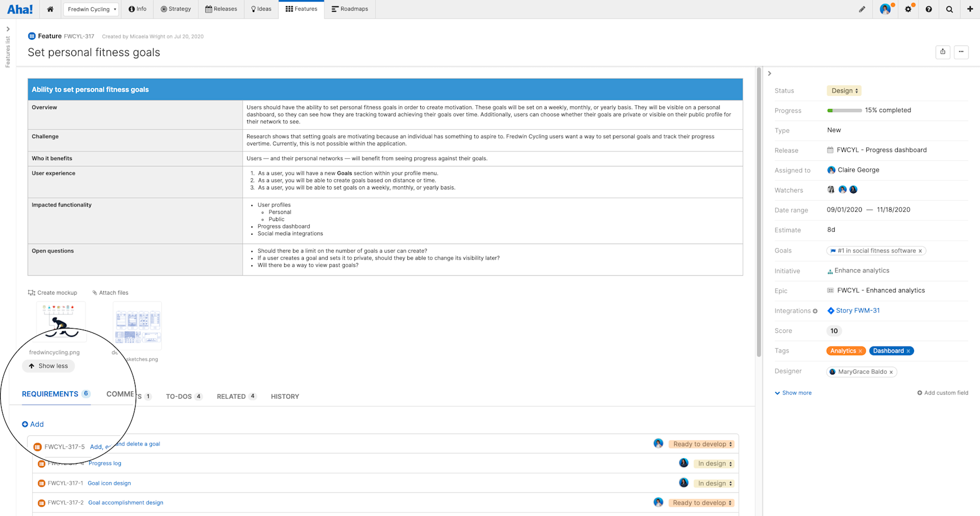This screenshot has height=516, width=980.
Task: Click the 15% completed progress bar
Action: point(843,110)
